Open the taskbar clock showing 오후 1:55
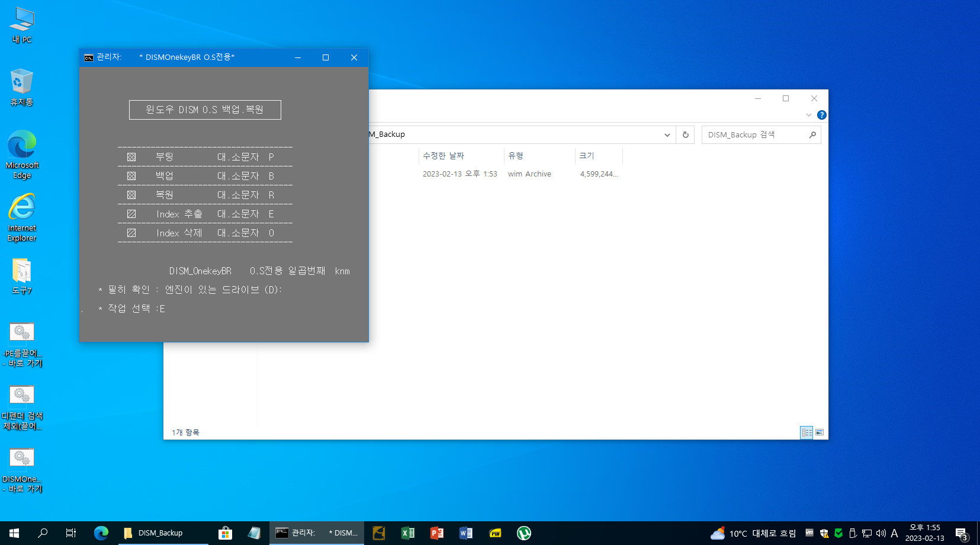Image resolution: width=980 pixels, height=545 pixels. 925,533
